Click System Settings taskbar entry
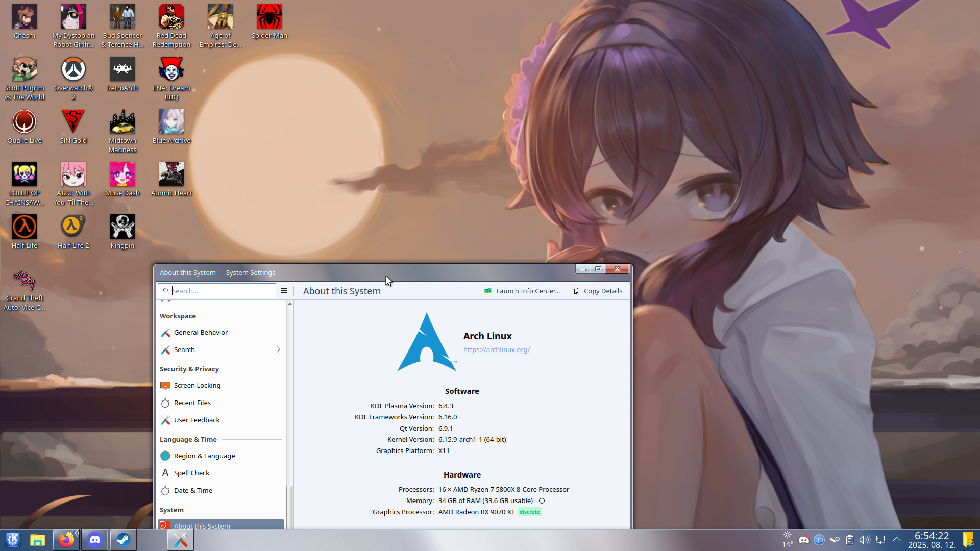 tap(180, 540)
